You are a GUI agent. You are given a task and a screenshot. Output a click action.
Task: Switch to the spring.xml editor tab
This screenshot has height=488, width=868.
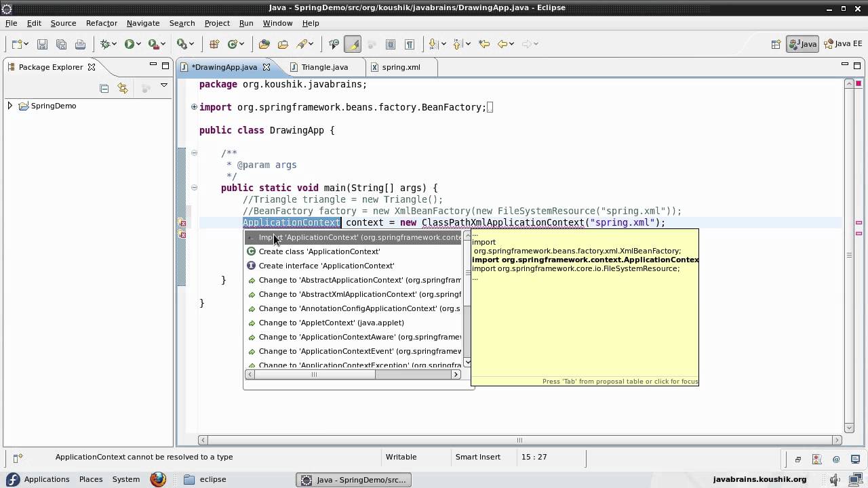pos(401,67)
